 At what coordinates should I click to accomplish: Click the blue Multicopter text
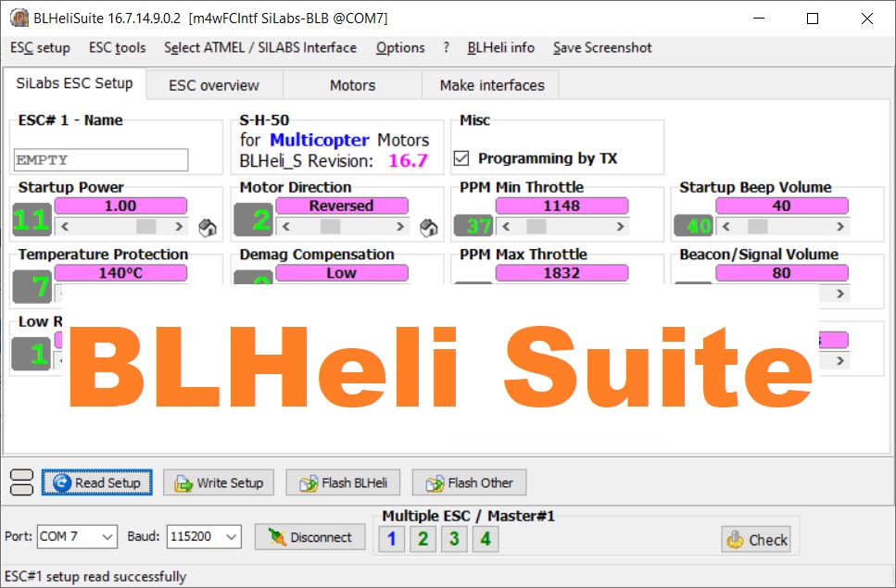[320, 140]
